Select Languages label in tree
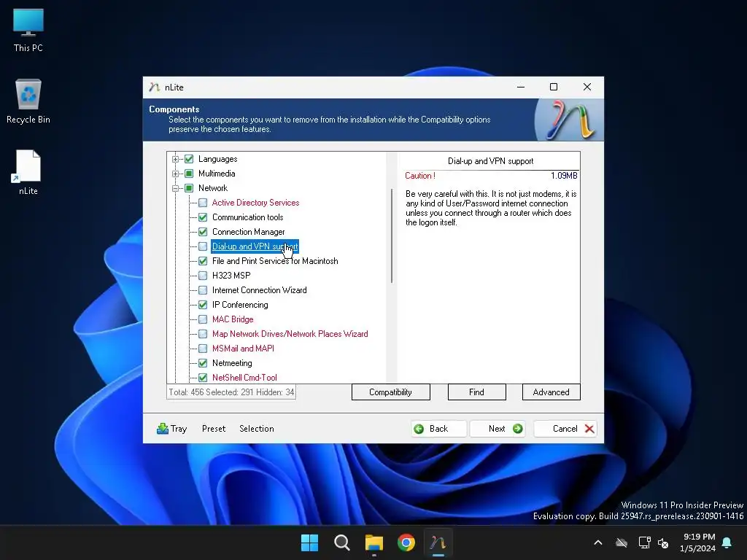This screenshot has height=560, width=747. [x=217, y=159]
